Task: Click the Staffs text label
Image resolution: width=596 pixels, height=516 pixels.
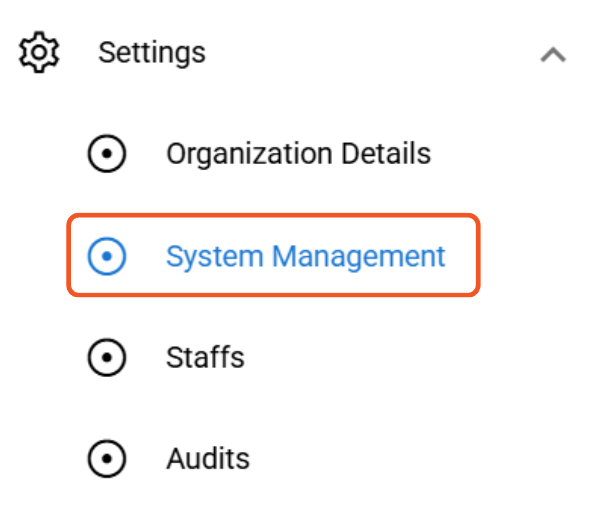Action: 205,358
